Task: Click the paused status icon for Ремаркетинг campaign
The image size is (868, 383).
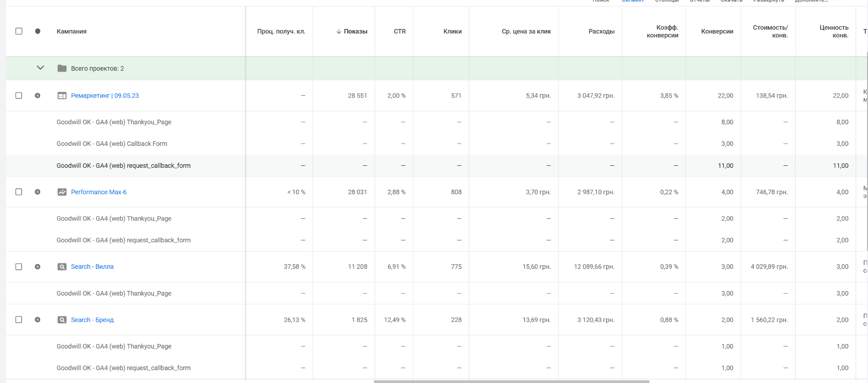Action: pyautogui.click(x=38, y=96)
